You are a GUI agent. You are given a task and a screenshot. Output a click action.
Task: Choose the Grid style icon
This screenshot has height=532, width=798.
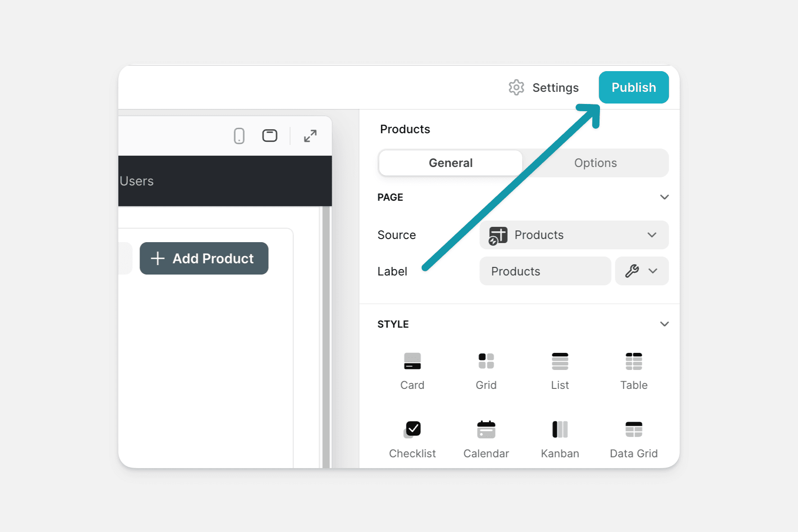coord(486,370)
